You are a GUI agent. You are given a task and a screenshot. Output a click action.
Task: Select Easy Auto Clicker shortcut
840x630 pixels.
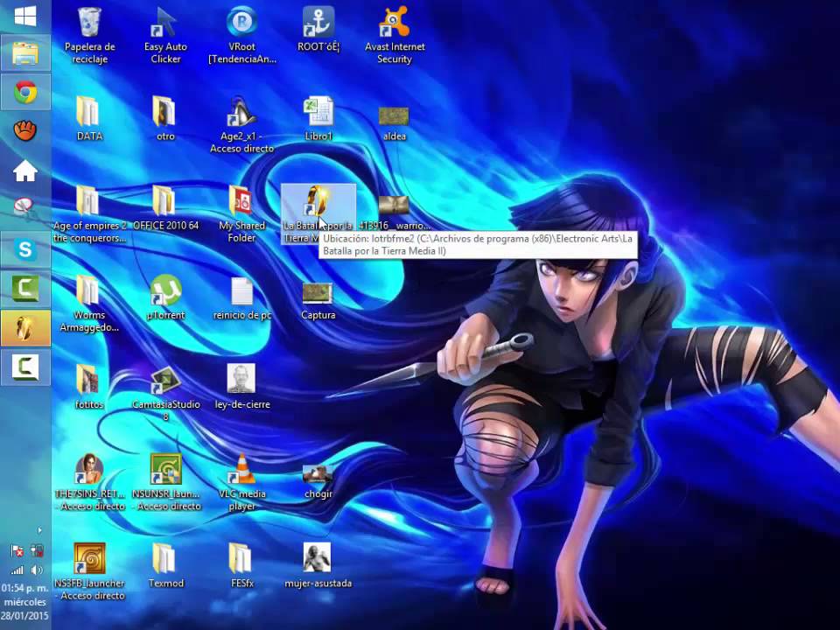tap(165, 36)
